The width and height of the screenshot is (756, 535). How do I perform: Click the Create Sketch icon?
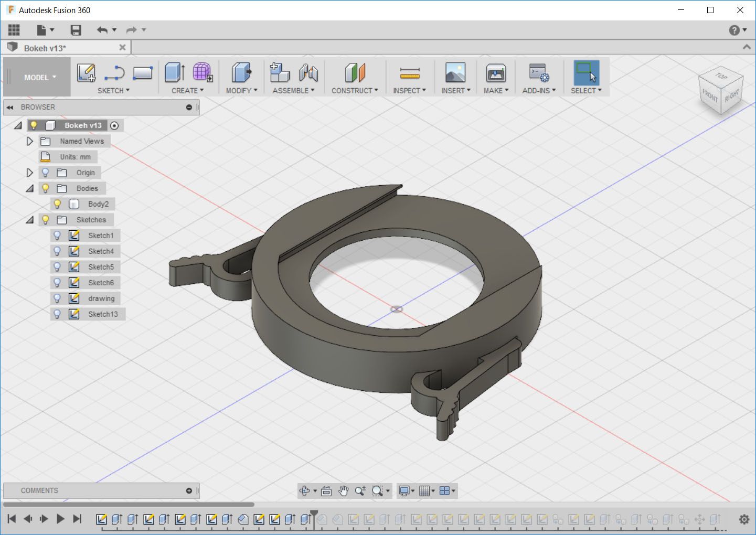click(x=86, y=73)
